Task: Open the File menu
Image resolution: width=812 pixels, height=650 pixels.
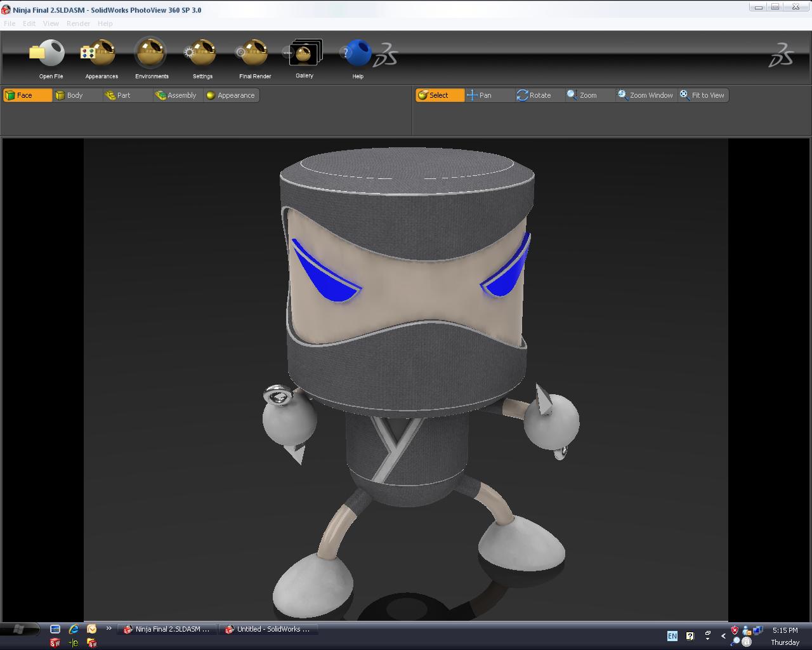Action: [x=10, y=23]
